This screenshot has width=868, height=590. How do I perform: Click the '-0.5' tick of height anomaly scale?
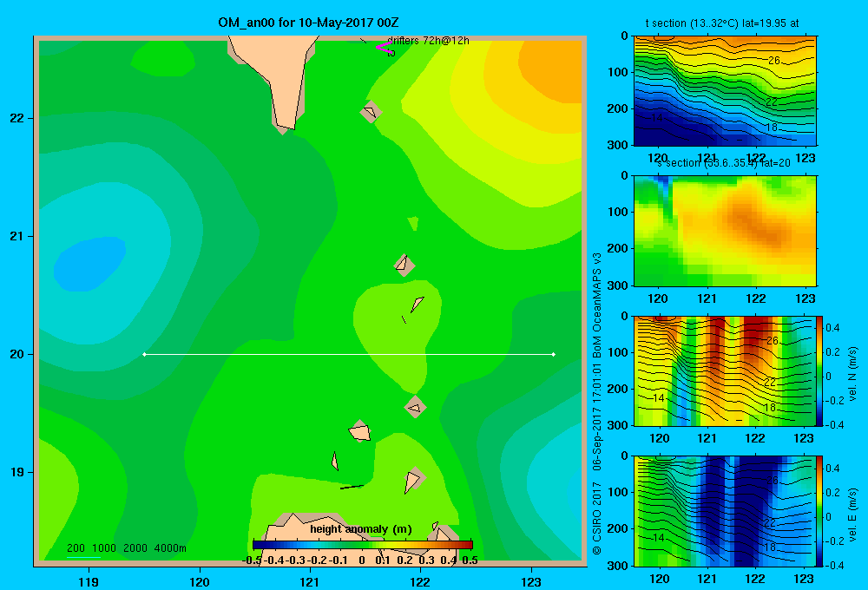[252, 560]
